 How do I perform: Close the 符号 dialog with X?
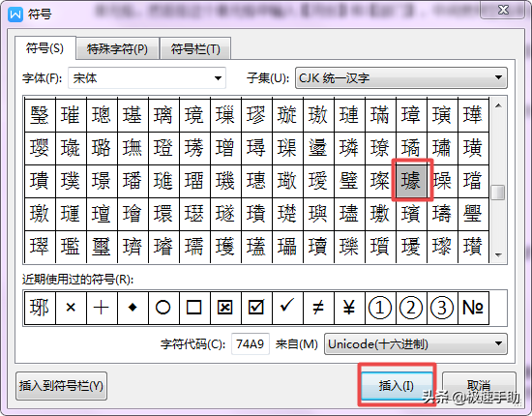coord(503,11)
